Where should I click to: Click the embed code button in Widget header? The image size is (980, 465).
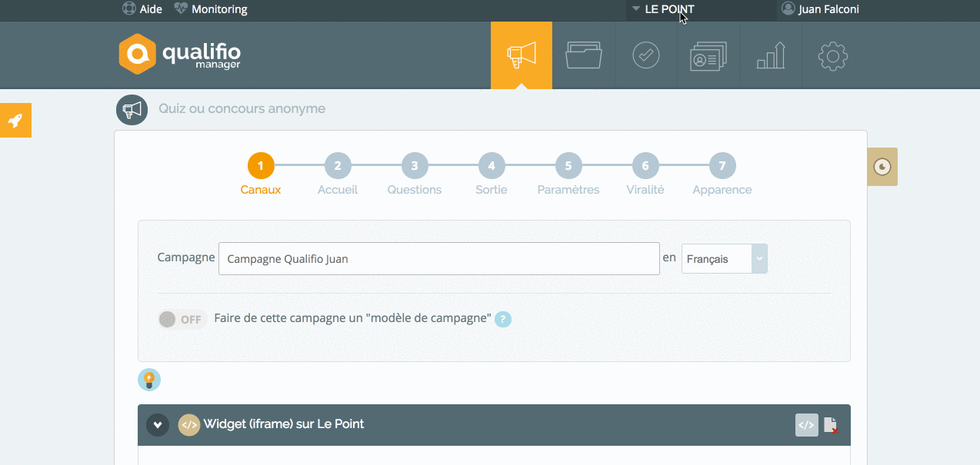807,425
